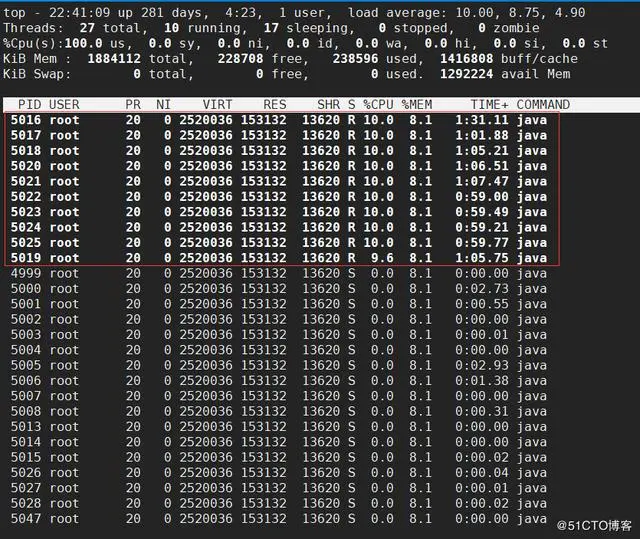Image resolution: width=640 pixels, height=539 pixels.
Task: Click the 1884112 total memory value
Action: (114, 58)
